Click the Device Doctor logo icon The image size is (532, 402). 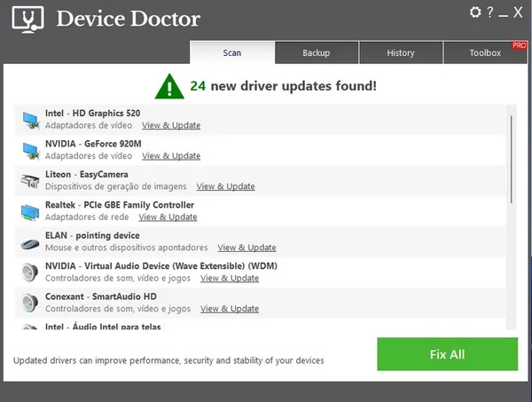click(x=28, y=19)
